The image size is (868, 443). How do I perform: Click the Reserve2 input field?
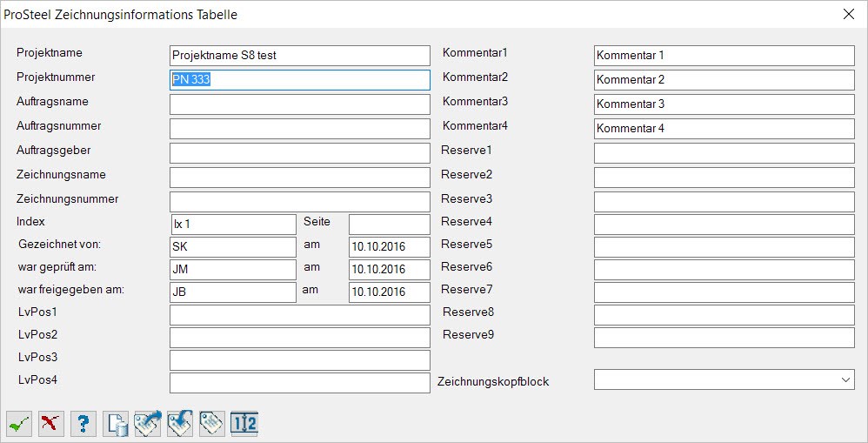724,178
